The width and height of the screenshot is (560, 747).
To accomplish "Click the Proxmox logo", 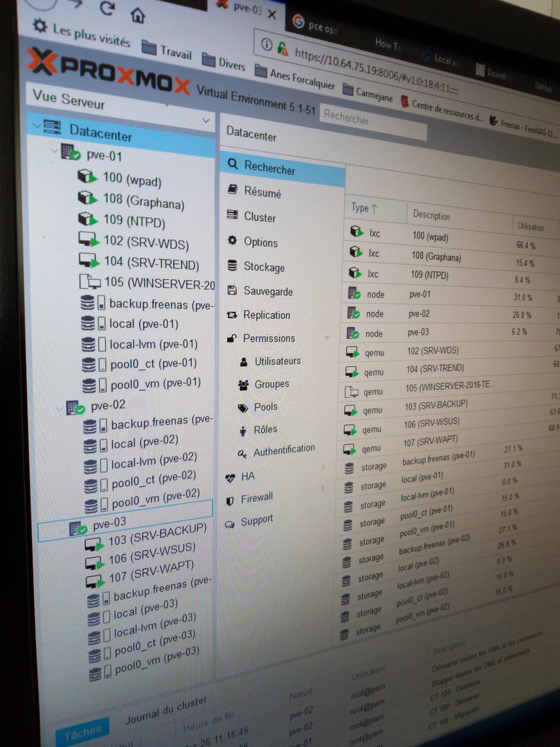I will click(x=108, y=73).
